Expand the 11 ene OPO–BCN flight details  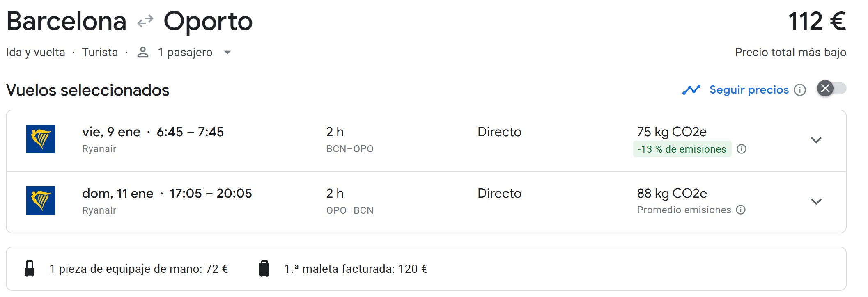pyautogui.click(x=816, y=201)
